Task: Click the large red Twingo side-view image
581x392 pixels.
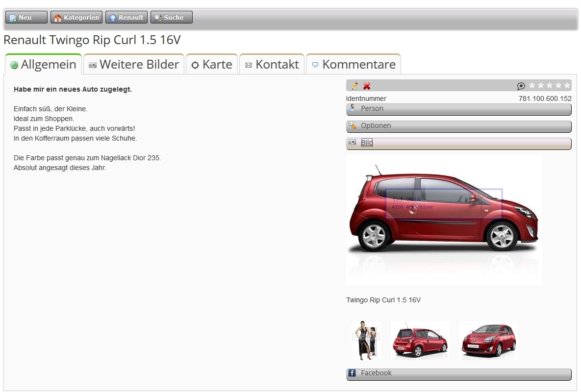Action: pos(444,220)
